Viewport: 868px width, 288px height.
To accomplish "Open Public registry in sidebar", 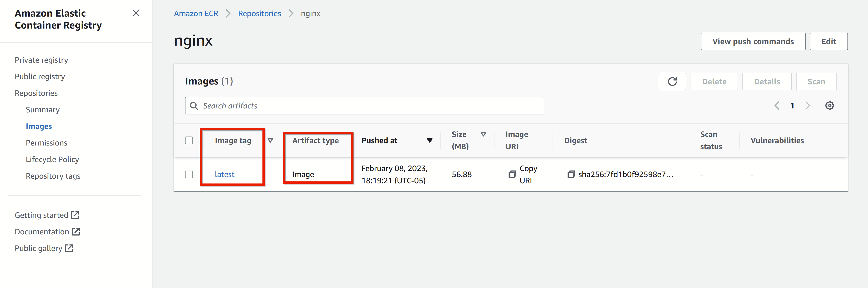I will tap(40, 76).
